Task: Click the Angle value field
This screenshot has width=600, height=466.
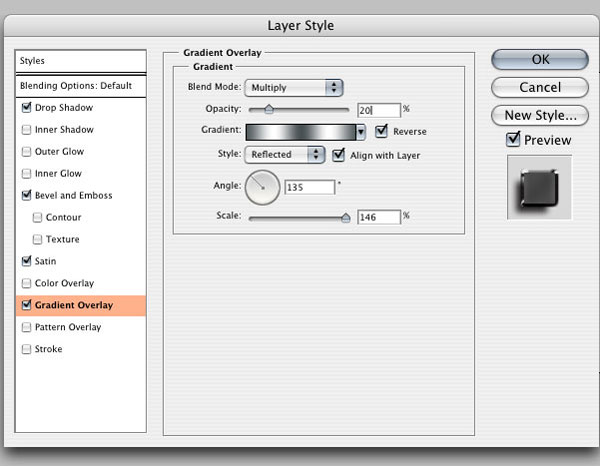Action: [310, 187]
